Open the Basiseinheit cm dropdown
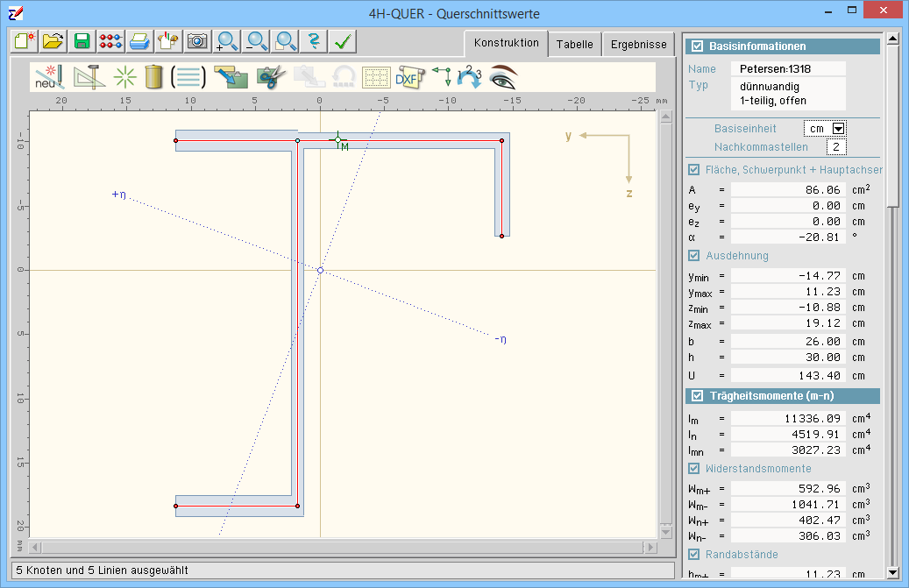909x588 pixels. pos(838,129)
